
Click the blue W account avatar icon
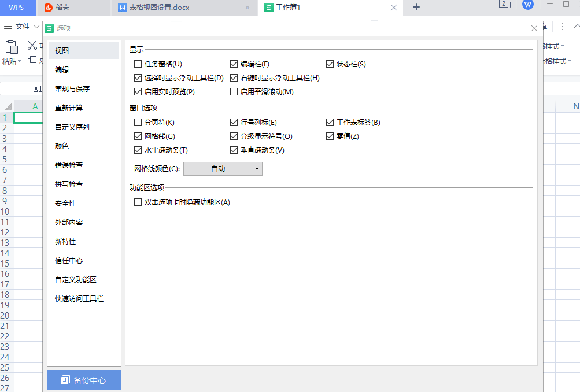[528, 5]
